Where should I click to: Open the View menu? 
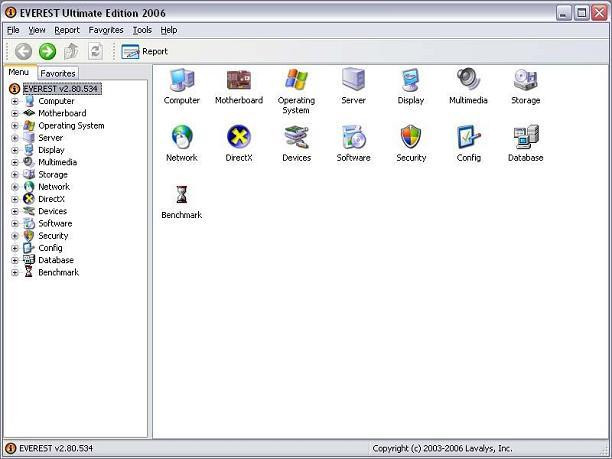click(x=37, y=30)
